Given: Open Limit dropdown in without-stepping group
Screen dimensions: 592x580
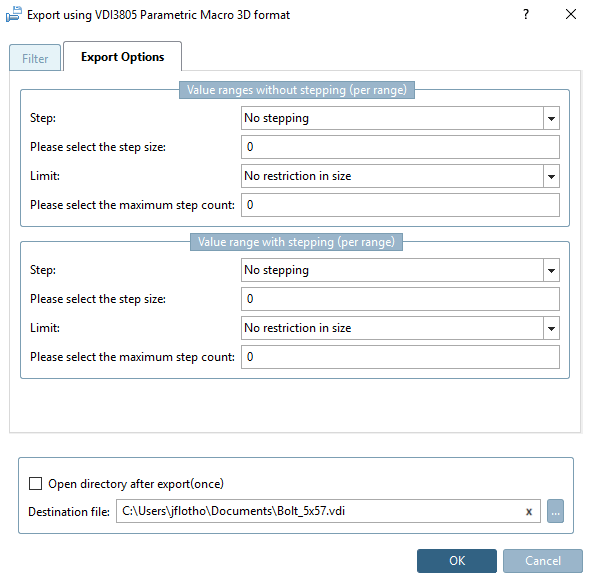Looking at the screenshot, I should point(400,176).
